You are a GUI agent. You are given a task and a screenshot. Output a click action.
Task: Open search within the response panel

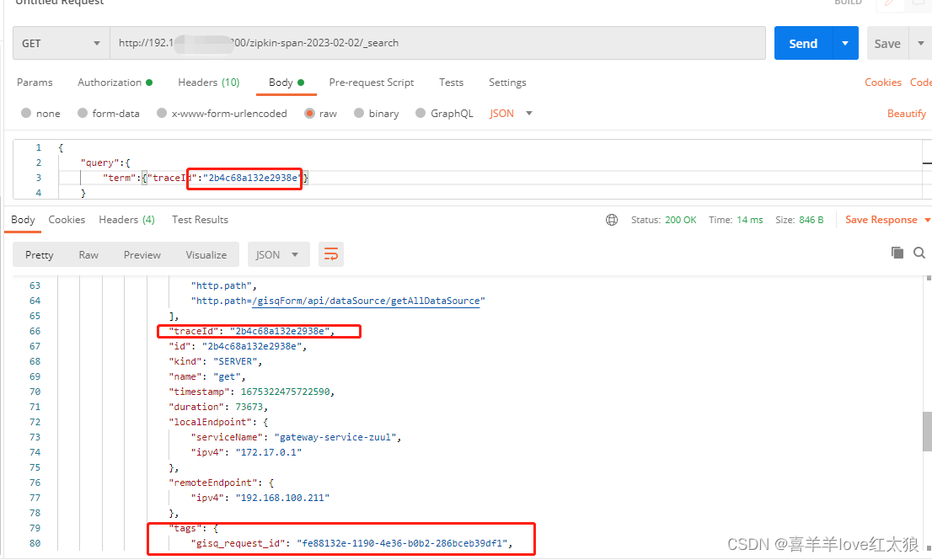[x=919, y=253]
